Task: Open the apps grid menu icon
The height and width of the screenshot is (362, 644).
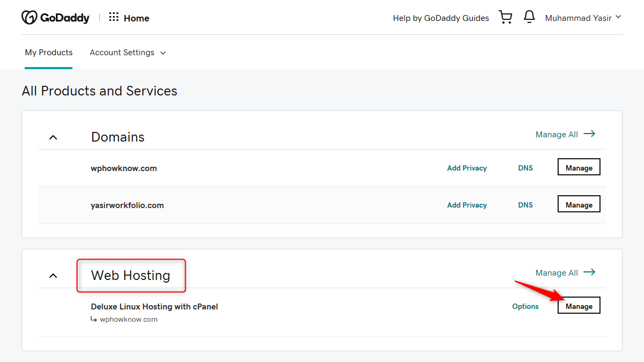Action: (x=114, y=17)
